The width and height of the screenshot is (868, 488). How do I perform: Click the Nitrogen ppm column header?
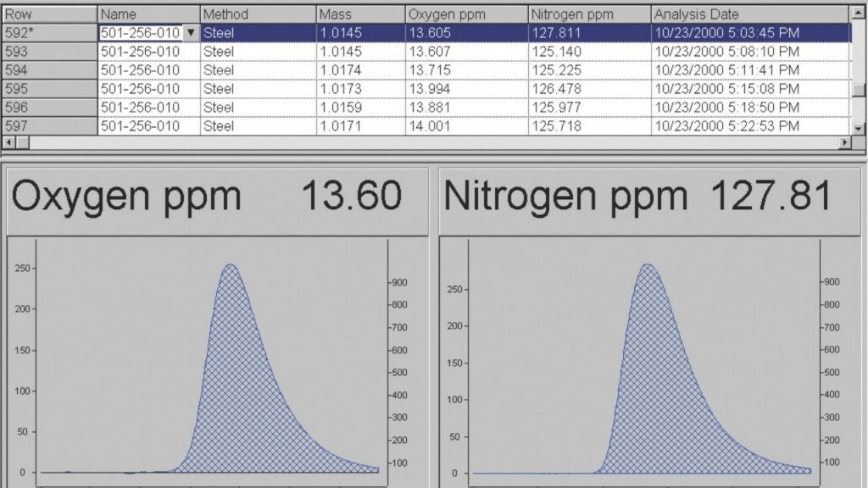590,14
